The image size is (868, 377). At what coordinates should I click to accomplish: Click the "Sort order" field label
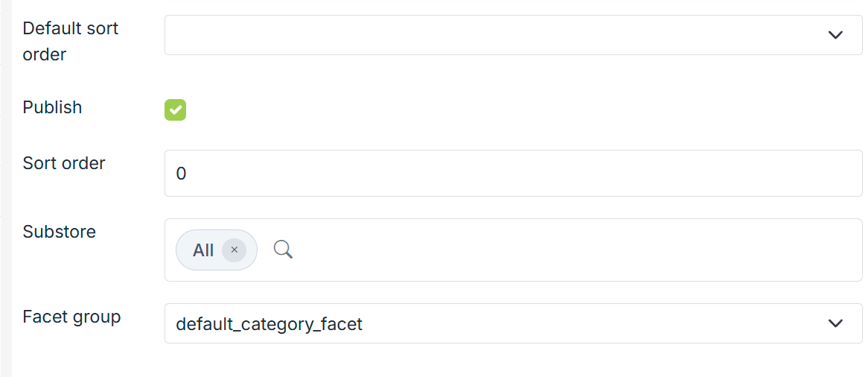coord(64,163)
